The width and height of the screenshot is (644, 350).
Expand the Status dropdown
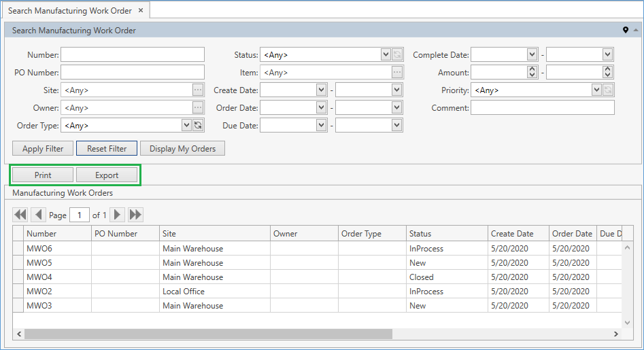click(386, 54)
